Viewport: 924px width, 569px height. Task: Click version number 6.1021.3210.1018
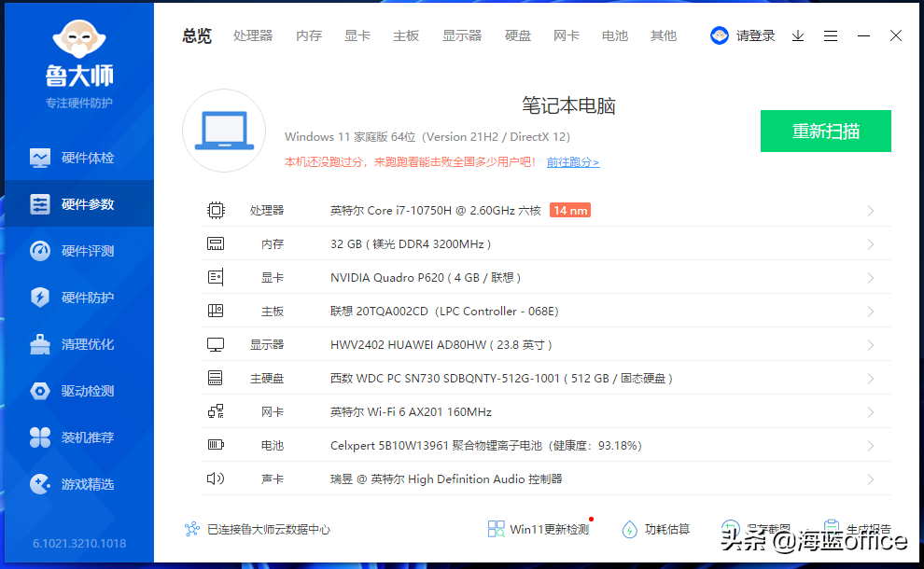tap(79, 543)
